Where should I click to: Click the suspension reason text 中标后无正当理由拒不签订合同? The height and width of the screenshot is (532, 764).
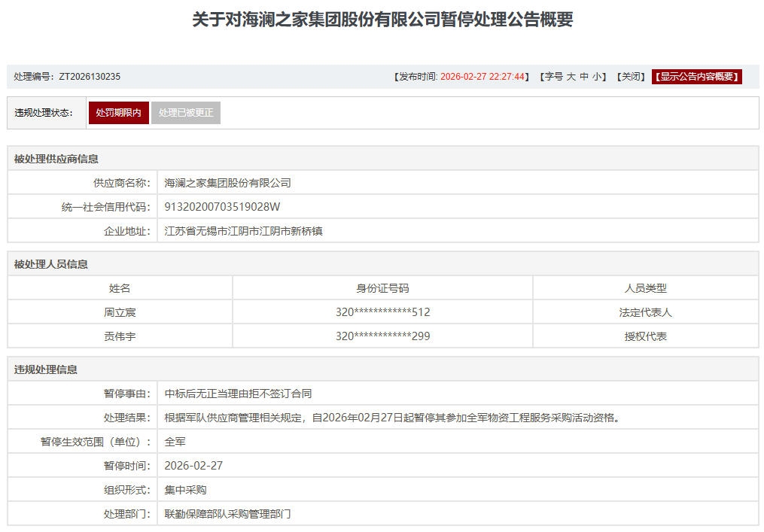tap(238, 394)
